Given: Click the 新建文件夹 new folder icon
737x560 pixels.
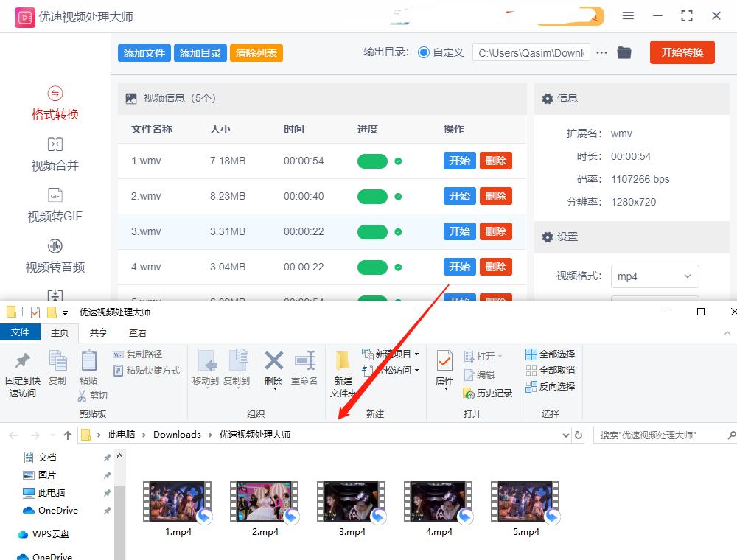Looking at the screenshot, I should click(x=343, y=372).
